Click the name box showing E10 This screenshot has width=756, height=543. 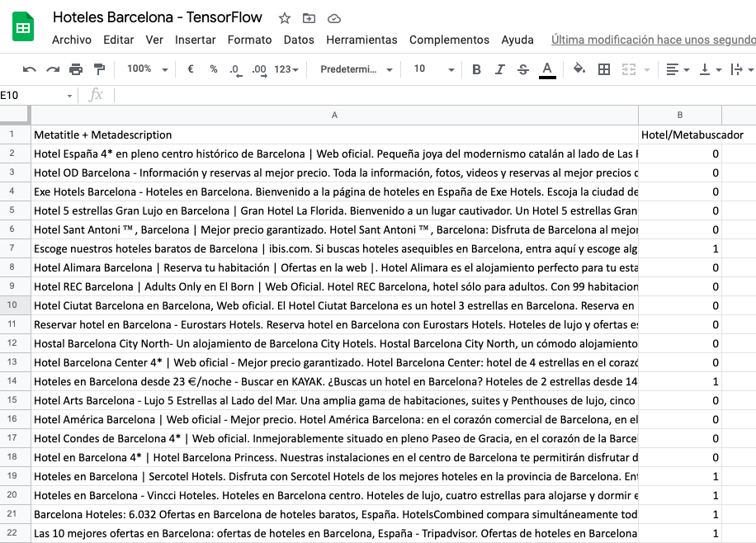tap(32, 96)
